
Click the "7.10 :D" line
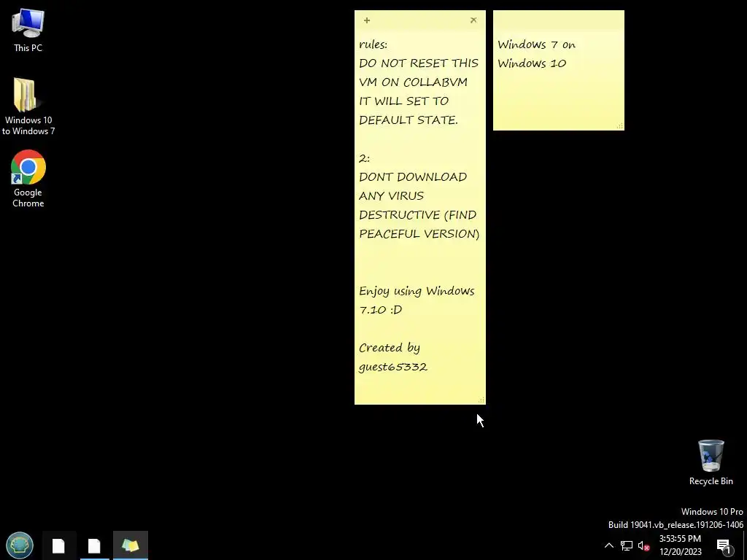(381, 309)
